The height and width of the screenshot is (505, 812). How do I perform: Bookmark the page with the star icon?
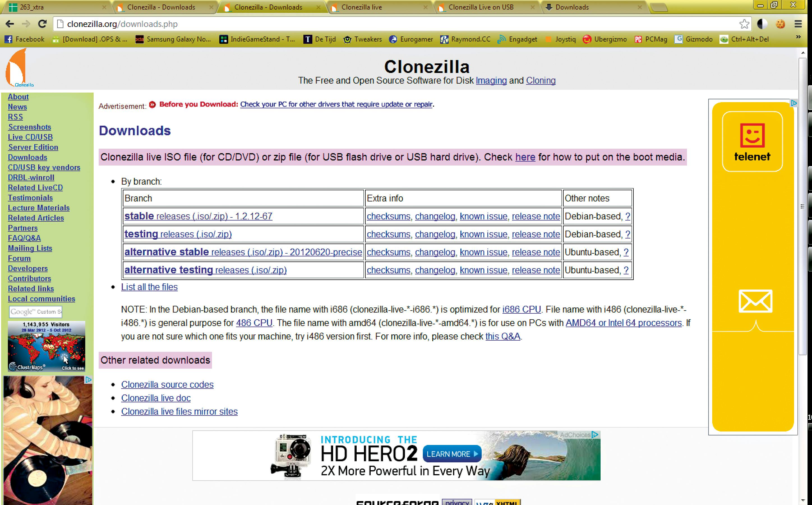coord(744,24)
